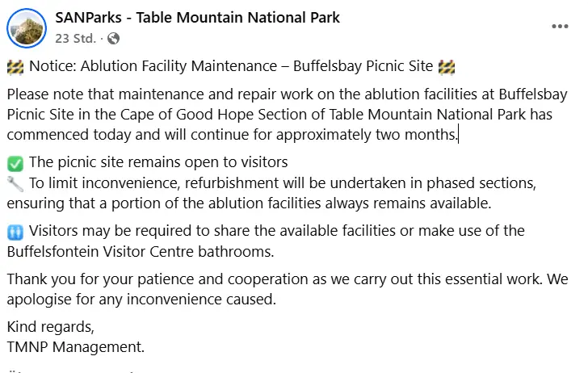Open the three-dot post options menu
The width and height of the screenshot is (588, 373).
(x=560, y=27)
